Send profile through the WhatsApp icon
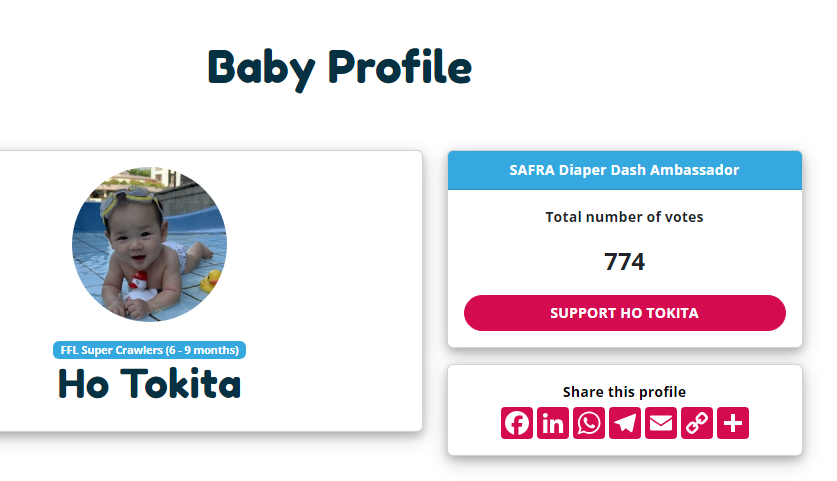 point(589,423)
